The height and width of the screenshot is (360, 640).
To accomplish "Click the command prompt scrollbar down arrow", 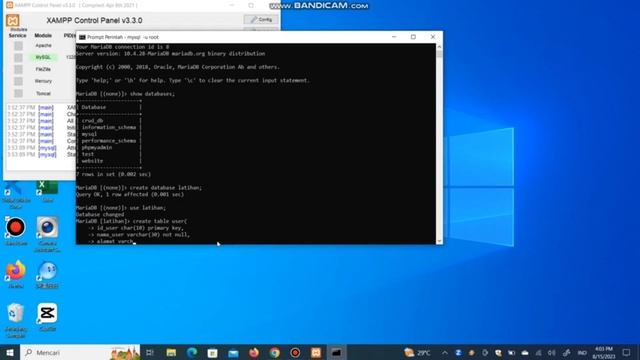I will (x=439, y=241).
